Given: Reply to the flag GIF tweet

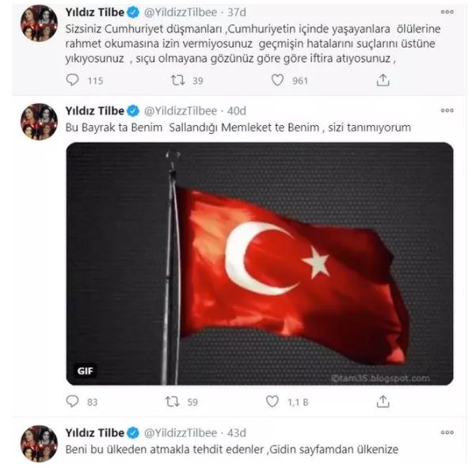Looking at the screenshot, I should pos(72,401).
